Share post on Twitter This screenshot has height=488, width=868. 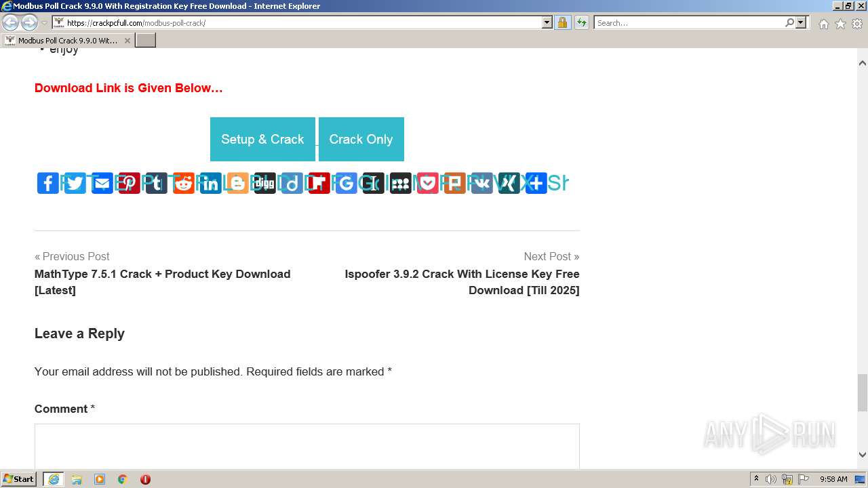tap(75, 183)
